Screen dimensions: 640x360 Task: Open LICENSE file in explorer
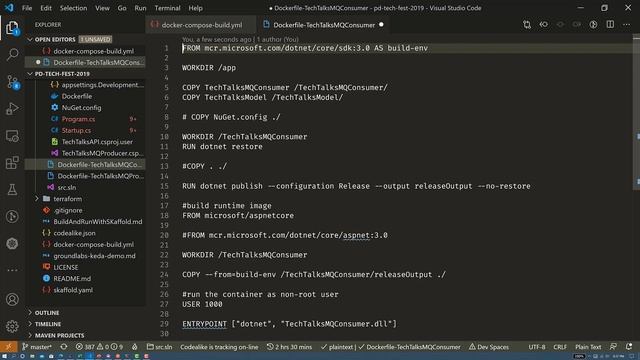point(66,267)
